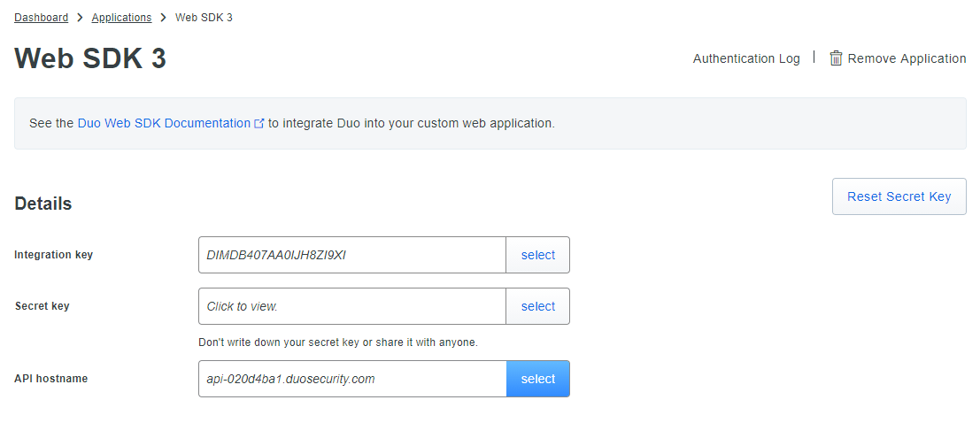
Task: Open the Applications breadcrumb link
Action: tap(121, 18)
